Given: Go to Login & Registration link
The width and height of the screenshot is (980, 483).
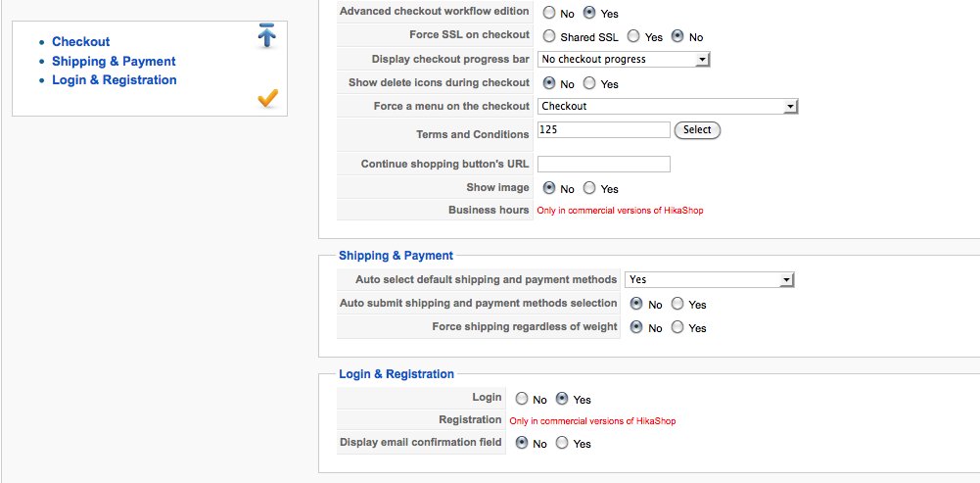Looking at the screenshot, I should tap(115, 80).
